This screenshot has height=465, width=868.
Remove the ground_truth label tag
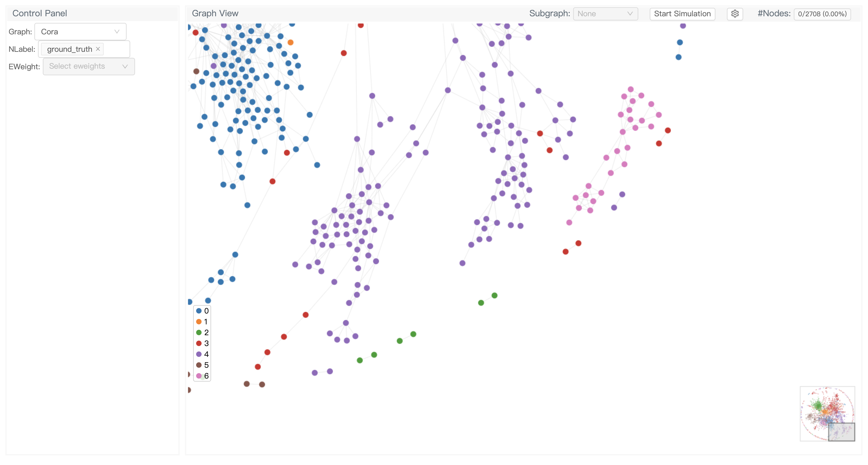click(x=98, y=49)
